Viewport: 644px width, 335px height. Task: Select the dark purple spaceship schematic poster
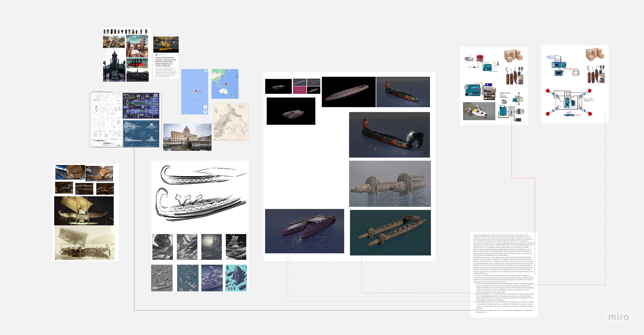click(141, 106)
